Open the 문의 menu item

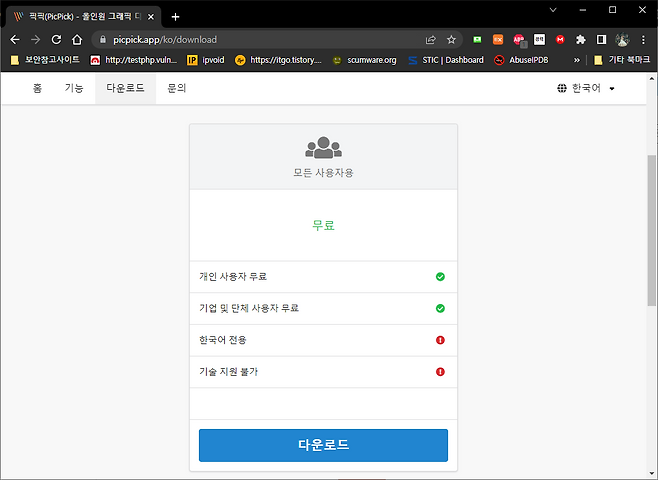click(x=177, y=88)
